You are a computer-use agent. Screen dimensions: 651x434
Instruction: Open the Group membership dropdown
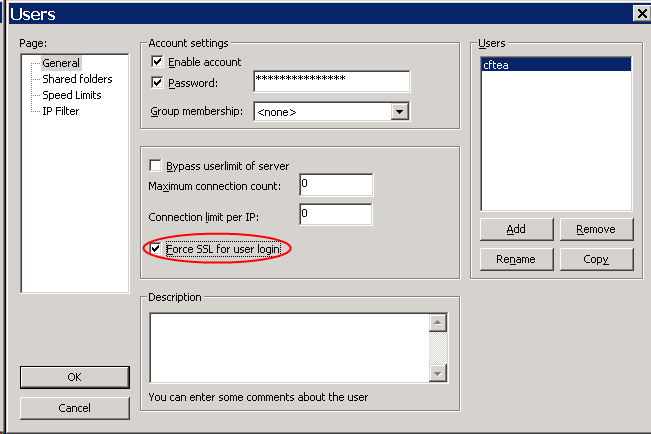(400, 112)
